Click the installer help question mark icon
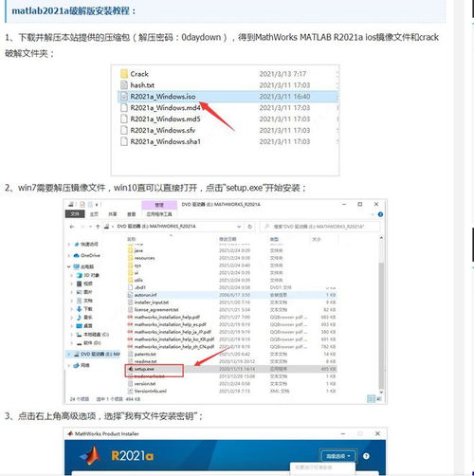This screenshot has height=476, width=474. click(366, 456)
